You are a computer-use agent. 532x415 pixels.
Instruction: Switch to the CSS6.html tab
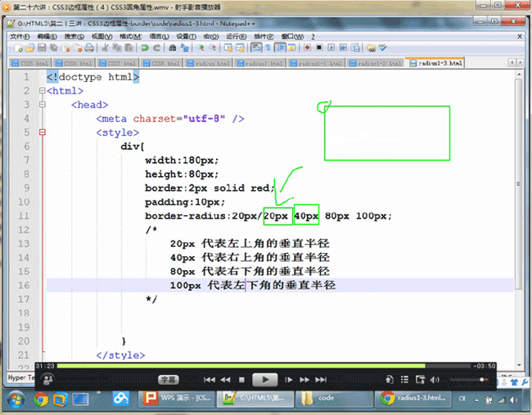74,63
